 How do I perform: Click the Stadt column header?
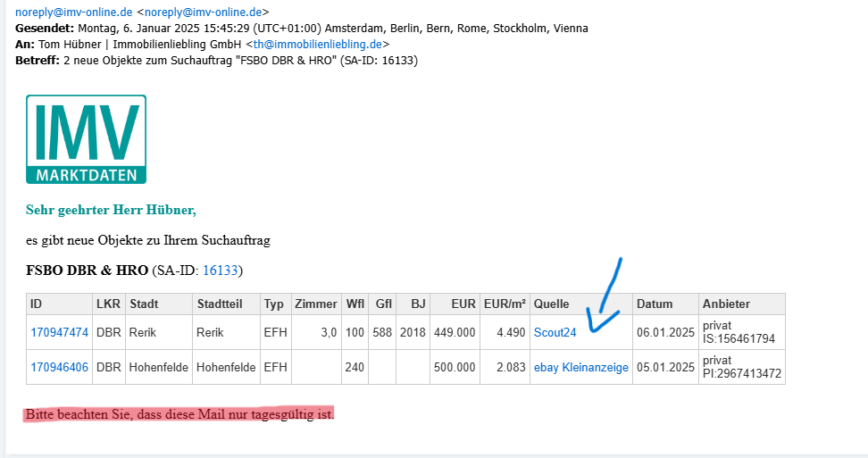click(x=144, y=304)
